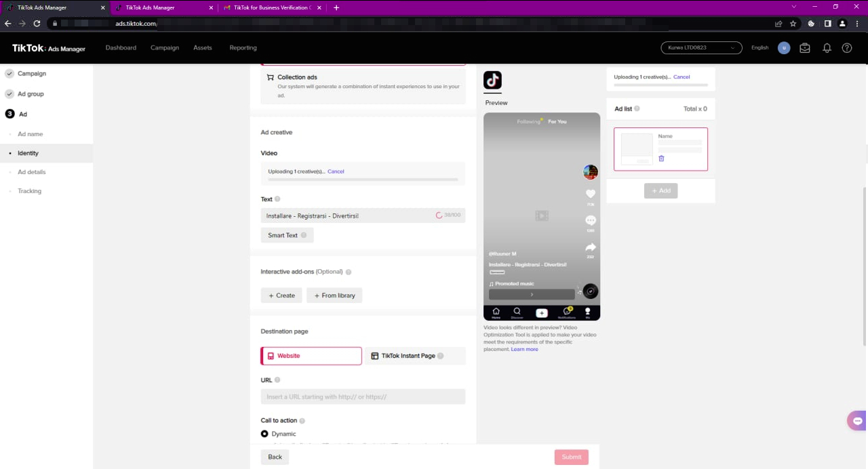Open the browser three-dot menu
This screenshot has width=868, height=469.
pyautogui.click(x=858, y=23)
